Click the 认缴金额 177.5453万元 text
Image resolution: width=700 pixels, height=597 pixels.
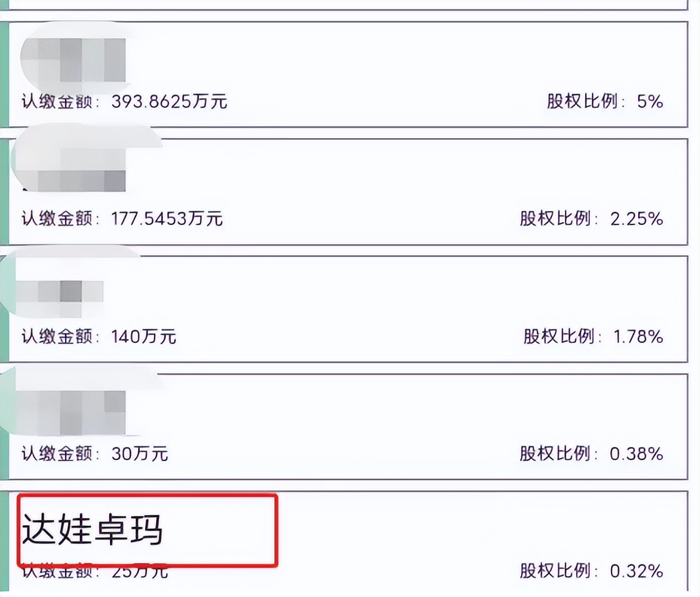(121, 219)
